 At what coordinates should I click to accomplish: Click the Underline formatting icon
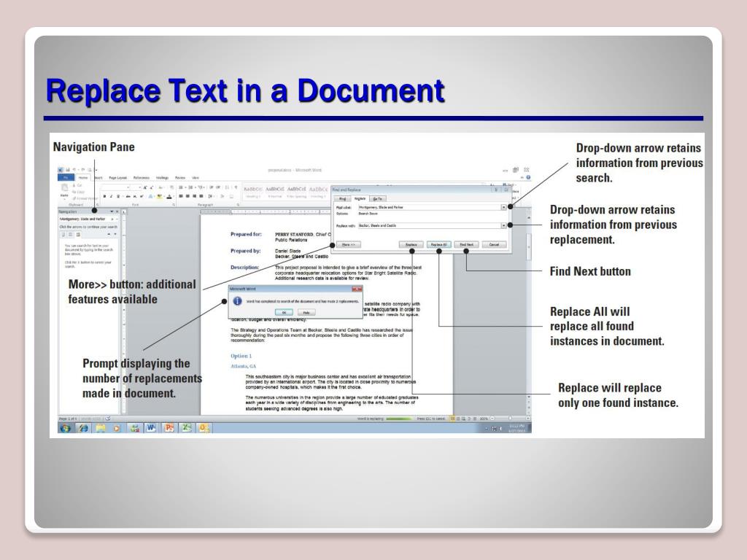[118, 196]
